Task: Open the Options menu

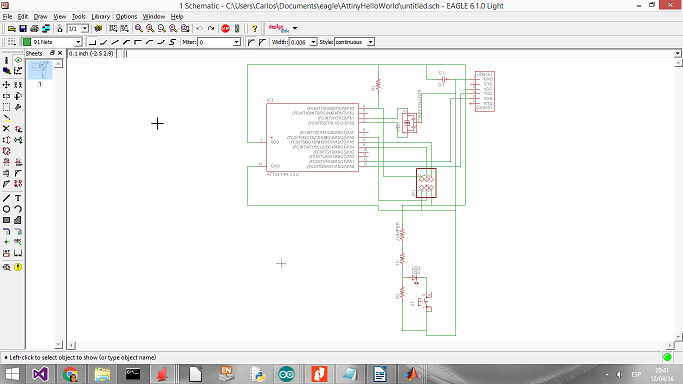Action: [126, 17]
